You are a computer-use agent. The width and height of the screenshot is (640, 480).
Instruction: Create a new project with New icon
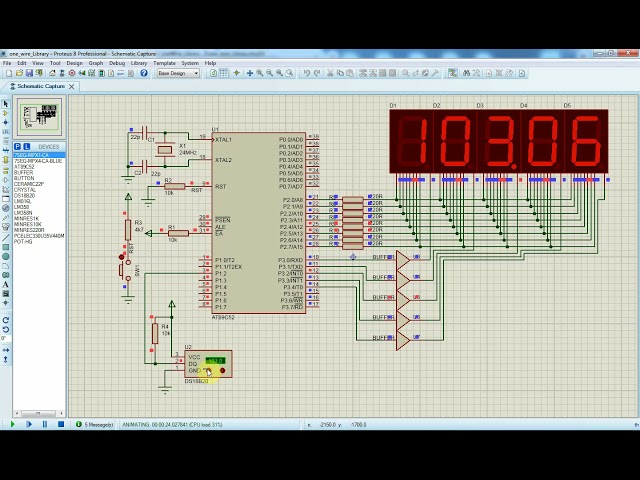coord(9,73)
